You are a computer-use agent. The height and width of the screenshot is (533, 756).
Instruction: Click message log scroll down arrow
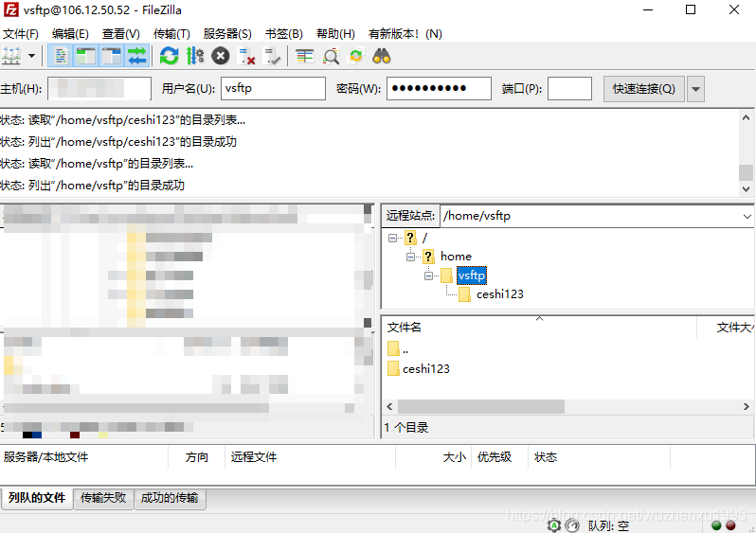(746, 189)
